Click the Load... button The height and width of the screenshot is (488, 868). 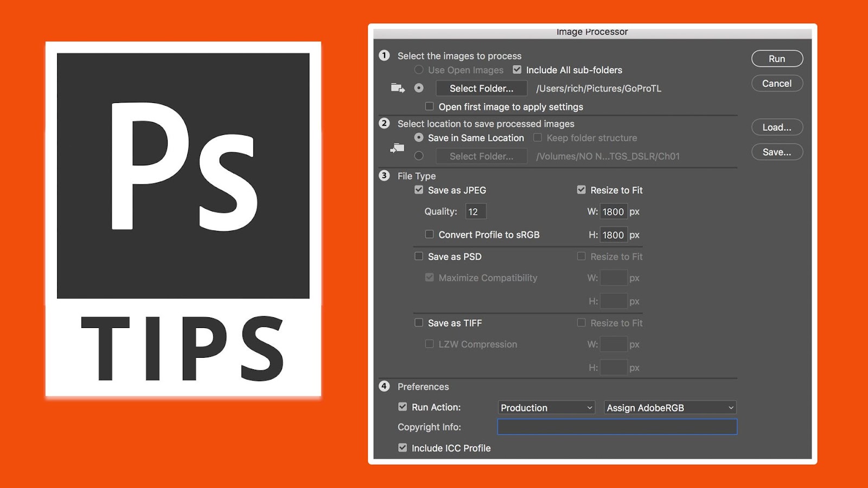777,127
